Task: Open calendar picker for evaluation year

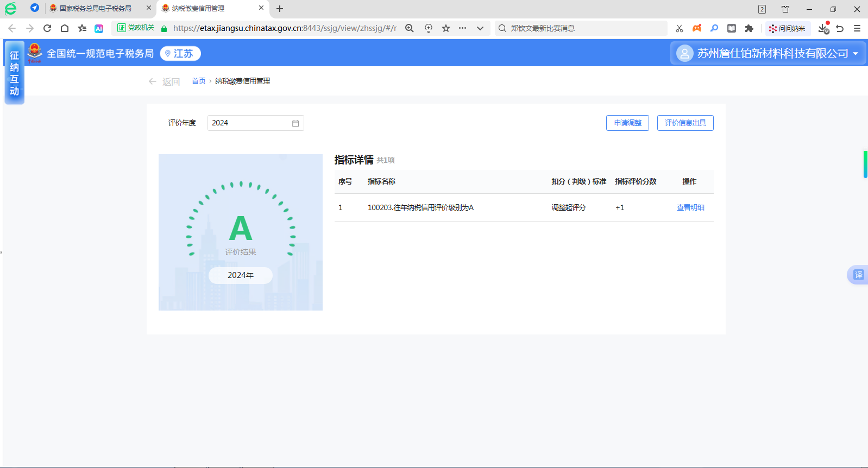Action: (x=295, y=123)
